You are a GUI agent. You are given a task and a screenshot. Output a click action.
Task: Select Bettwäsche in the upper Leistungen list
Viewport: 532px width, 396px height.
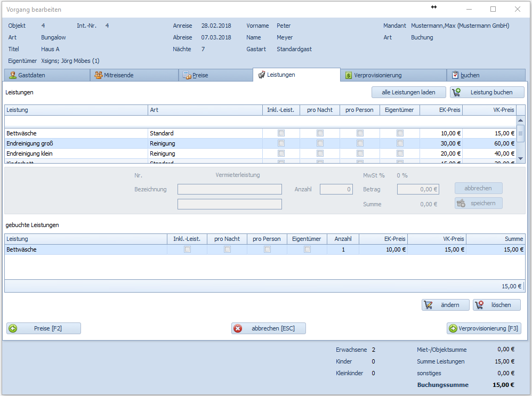tap(260, 133)
